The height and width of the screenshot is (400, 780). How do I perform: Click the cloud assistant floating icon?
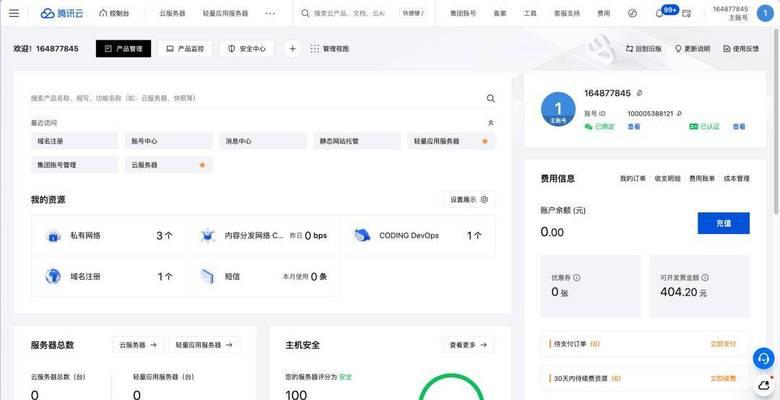click(x=764, y=385)
